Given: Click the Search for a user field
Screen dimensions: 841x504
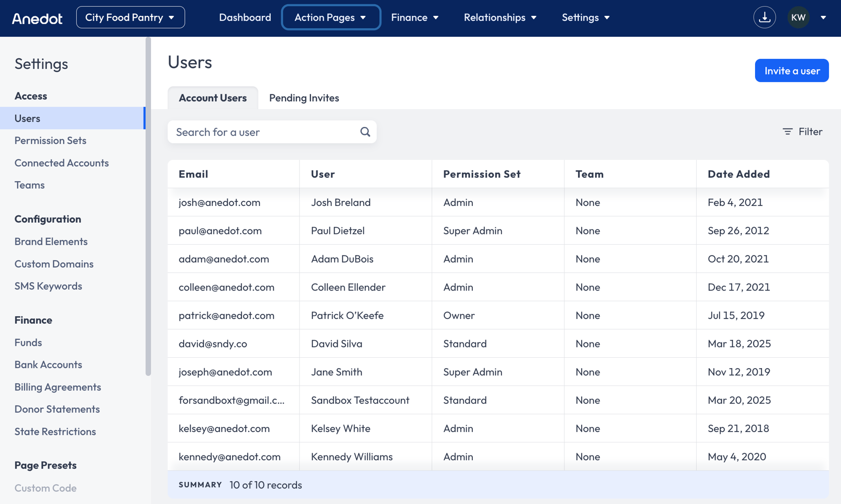Looking at the screenshot, I should click(x=264, y=132).
